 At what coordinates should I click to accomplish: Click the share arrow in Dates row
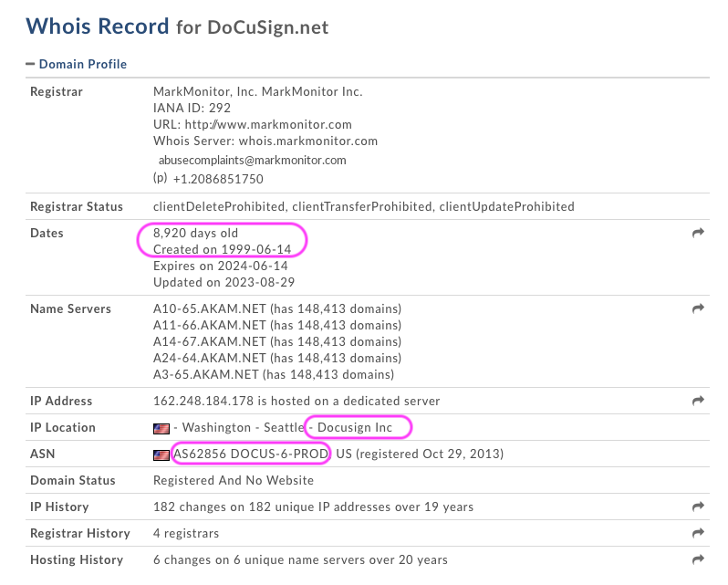(x=698, y=233)
